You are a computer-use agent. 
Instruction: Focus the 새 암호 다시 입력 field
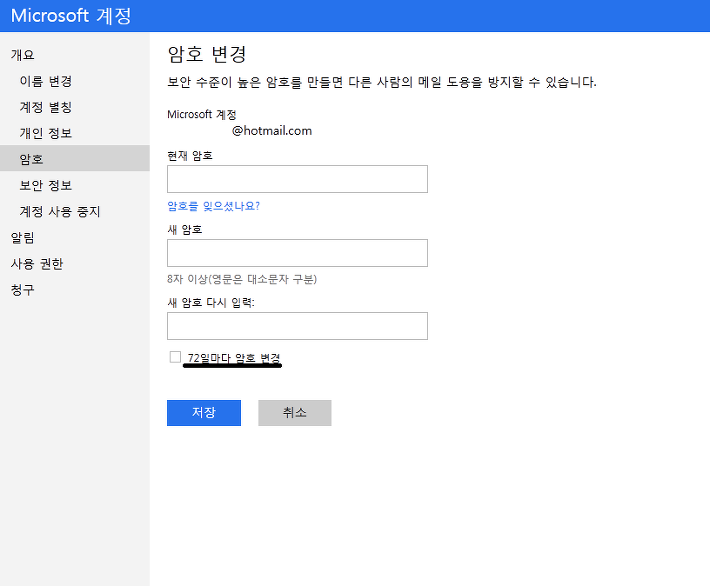[x=297, y=326]
